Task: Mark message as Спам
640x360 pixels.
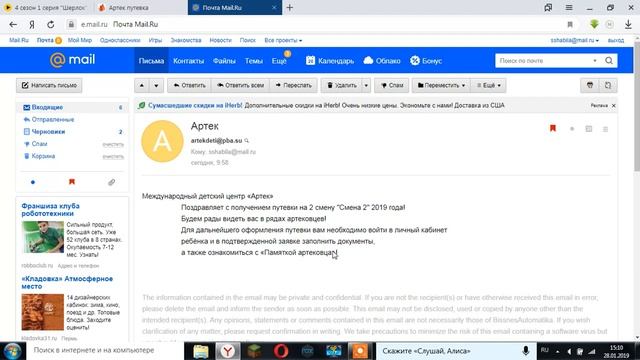Action: (x=392, y=85)
